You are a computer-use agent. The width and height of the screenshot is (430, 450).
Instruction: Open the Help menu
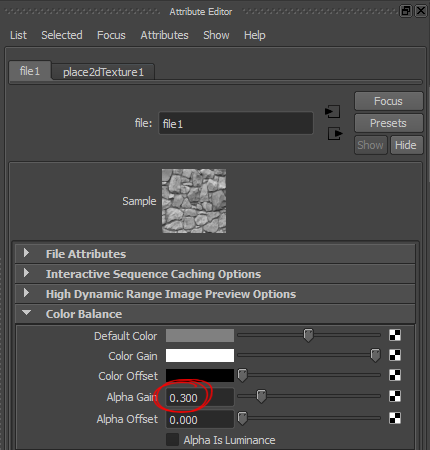255,35
